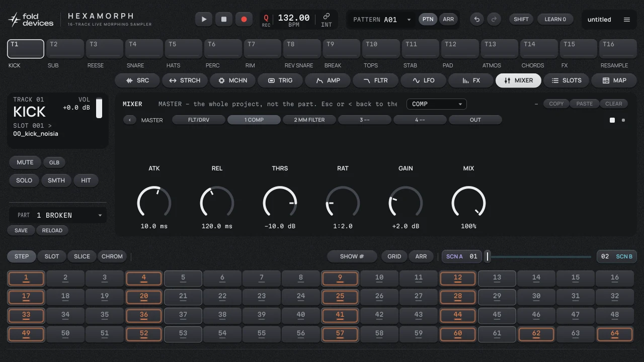Open the LFO sine-wave page
This screenshot has width=644, height=362.
pyautogui.click(x=423, y=80)
